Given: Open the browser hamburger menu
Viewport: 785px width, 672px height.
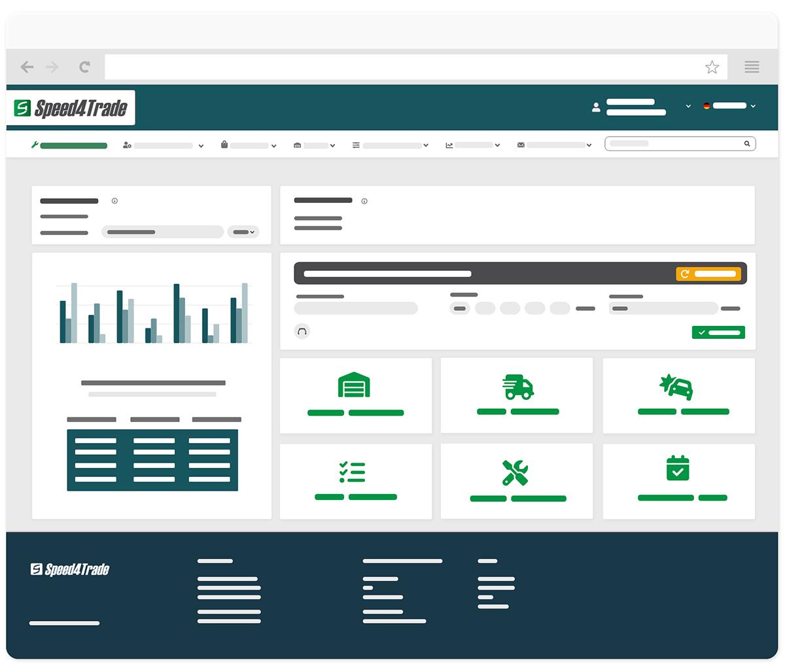Looking at the screenshot, I should click(x=752, y=67).
